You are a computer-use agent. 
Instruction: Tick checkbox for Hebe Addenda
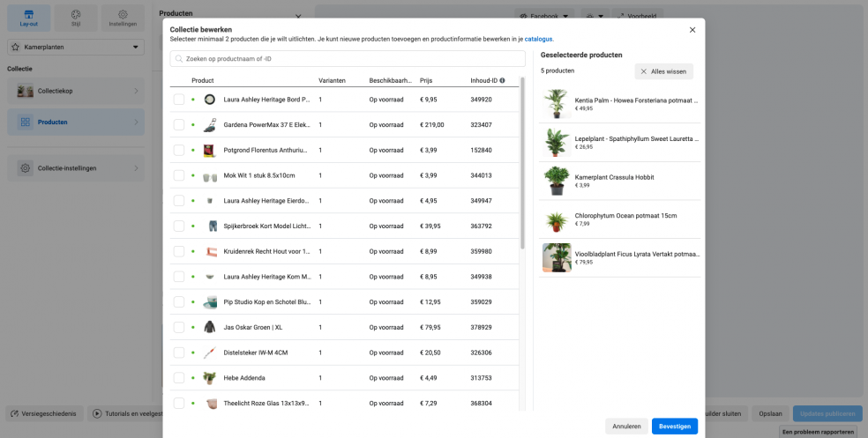click(x=179, y=378)
